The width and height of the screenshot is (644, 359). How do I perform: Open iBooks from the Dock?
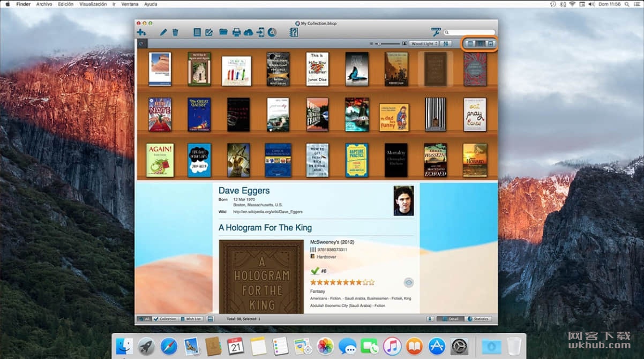coord(414,346)
